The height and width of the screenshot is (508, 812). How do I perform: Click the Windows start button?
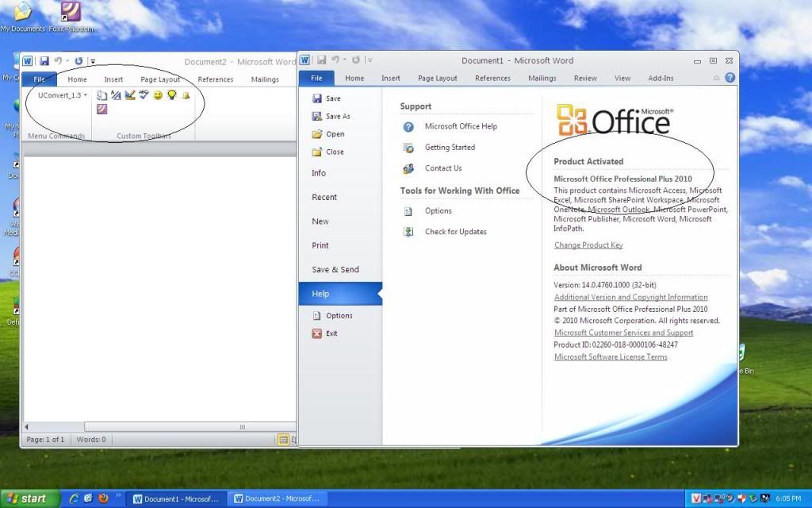coord(30,498)
